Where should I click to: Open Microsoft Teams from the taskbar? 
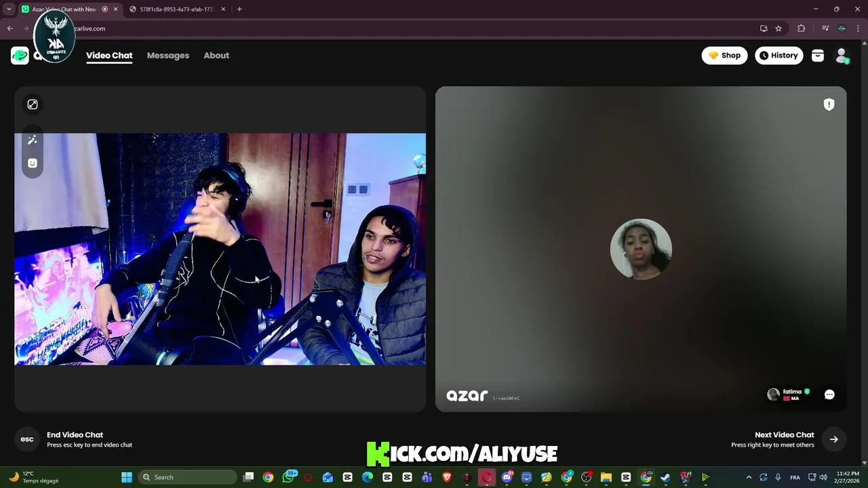[427, 477]
